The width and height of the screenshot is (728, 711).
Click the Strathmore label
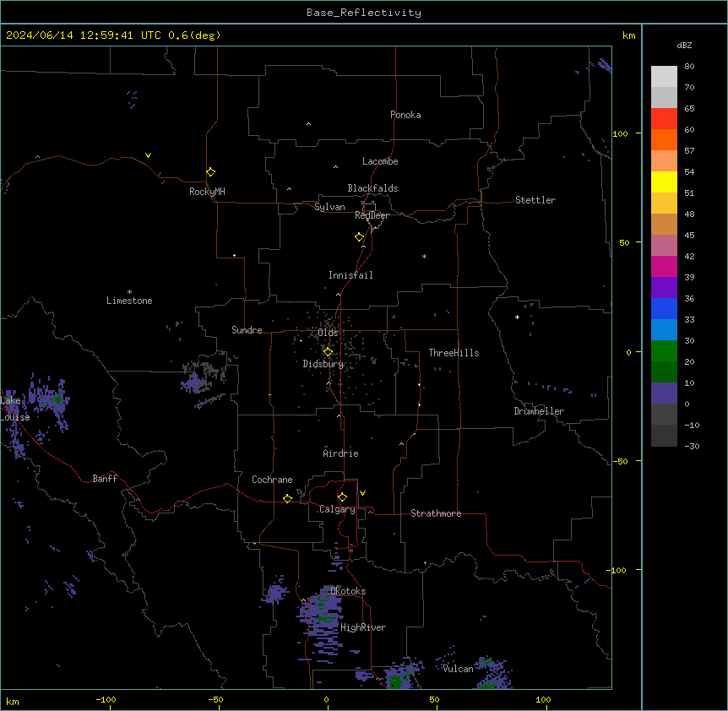pos(436,513)
